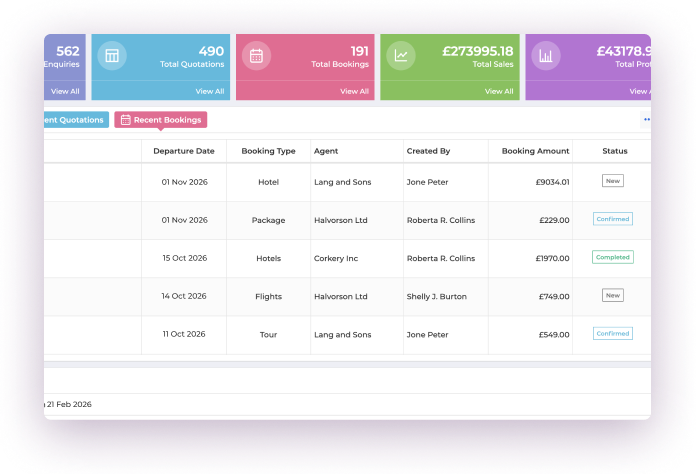Click the 11 Oct 2026 departure date
The height and width of the screenshot is (474, 696).
(x=184, y=334)
